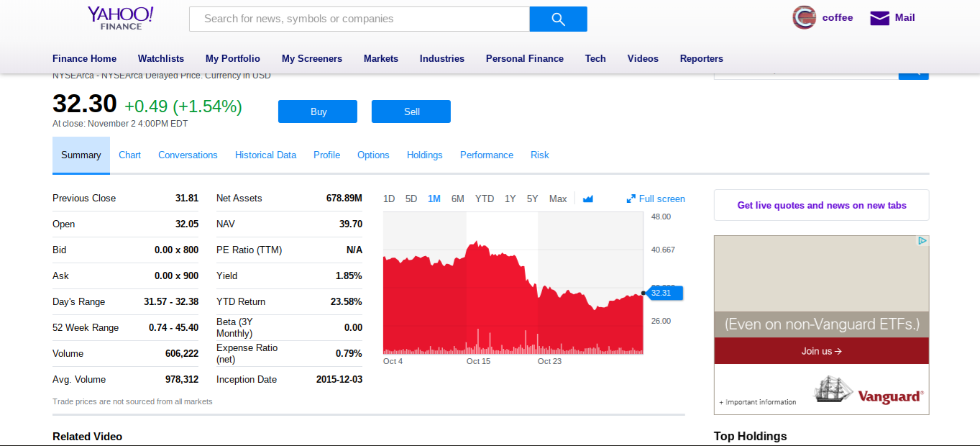This screenshot has height=446, width=980.
Task: Switch chart type with the area-chart icon
Action: click(588, 199)
